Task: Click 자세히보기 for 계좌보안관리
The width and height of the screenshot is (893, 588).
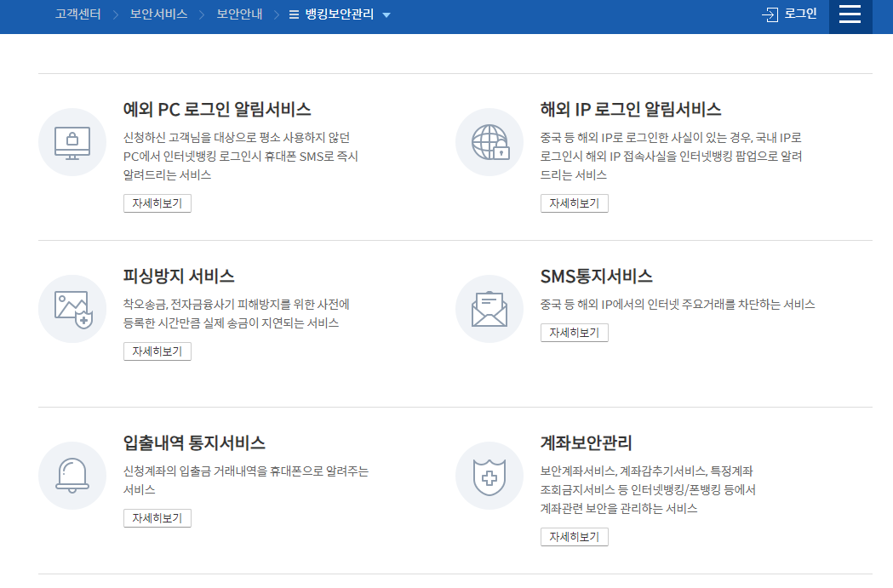Action: click(x=574, y=536)
